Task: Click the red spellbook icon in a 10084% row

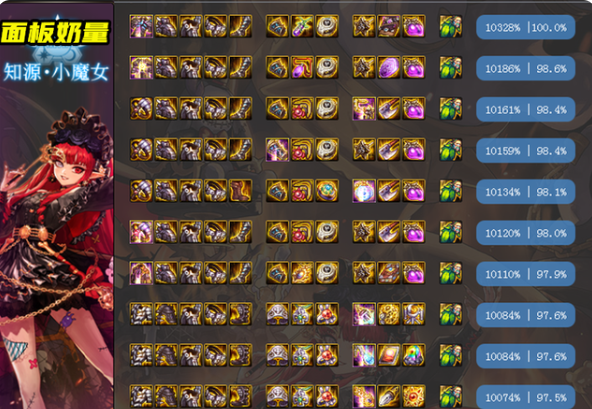Action: 389,355
